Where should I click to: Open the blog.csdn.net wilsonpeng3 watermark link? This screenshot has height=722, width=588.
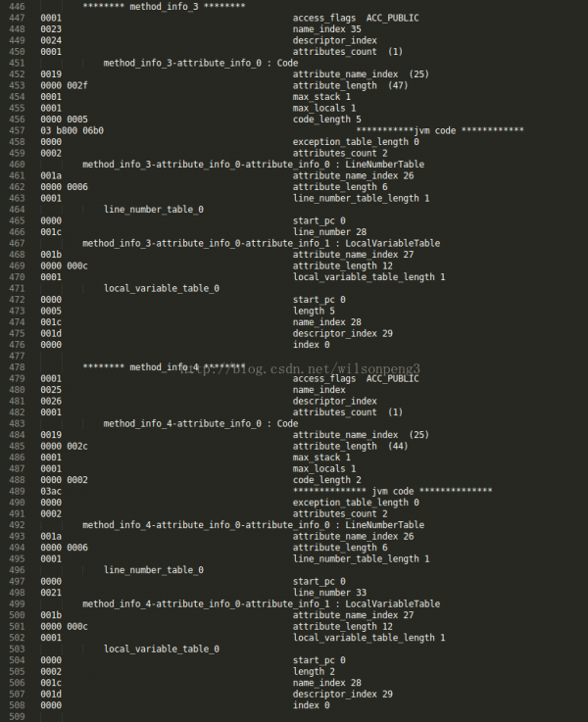click(300, 368)
